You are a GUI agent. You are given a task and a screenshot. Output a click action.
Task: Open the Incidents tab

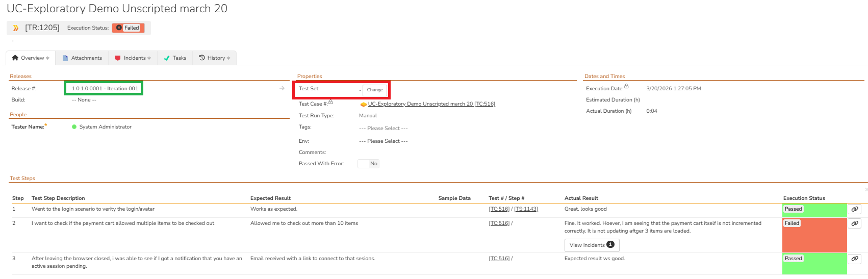133,58
